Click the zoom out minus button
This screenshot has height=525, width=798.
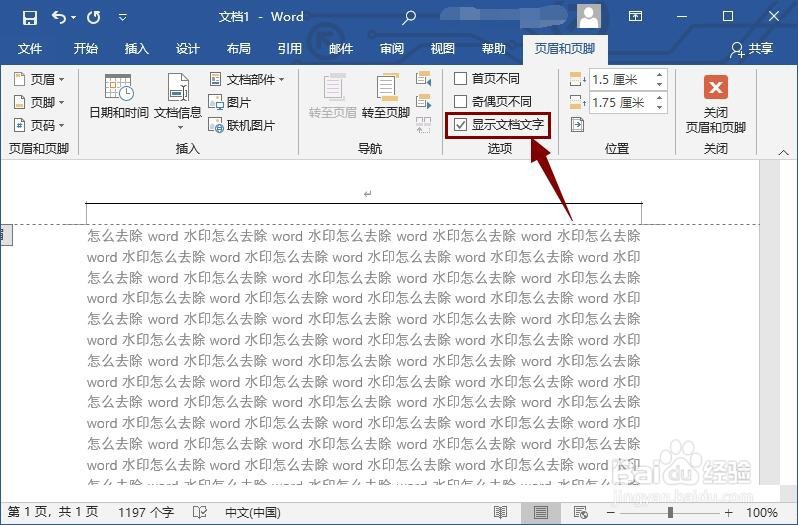tap(611, 513)
